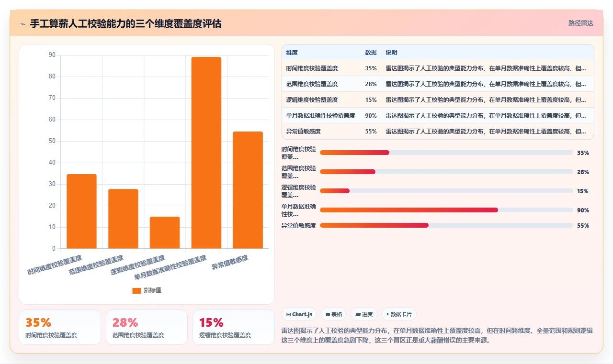Click the X-axis label 时间维度校验覆盖度
613x364 pixels.
tap(55, 265)
